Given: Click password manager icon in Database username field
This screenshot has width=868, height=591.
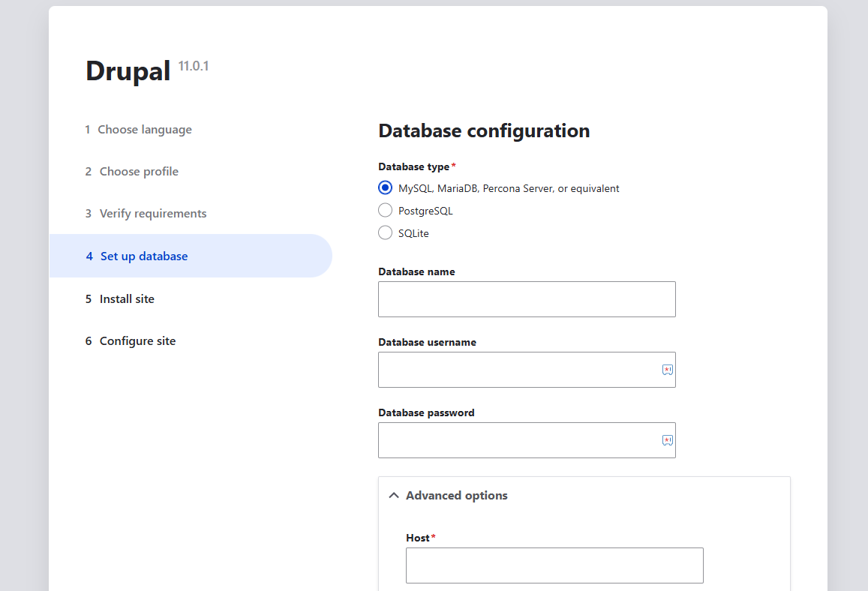Looking at the screenshot, I should (667, 370).
